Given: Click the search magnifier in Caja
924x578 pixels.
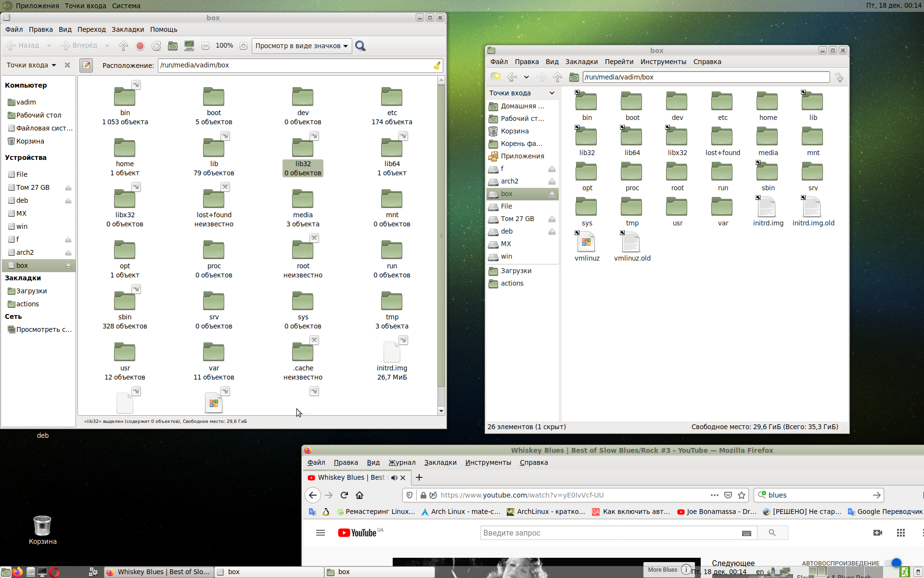Looking at the screenshot, I should click(x=360, y=46).
